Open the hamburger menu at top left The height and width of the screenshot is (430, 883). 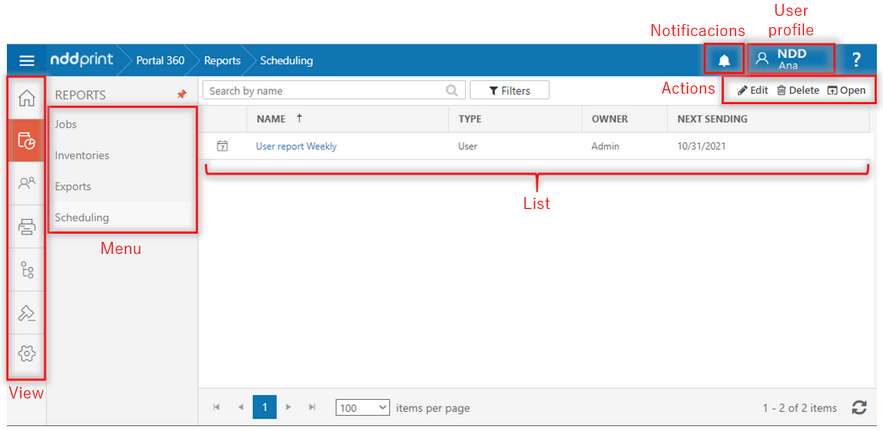pyautogui.click(x=26, y=61)
